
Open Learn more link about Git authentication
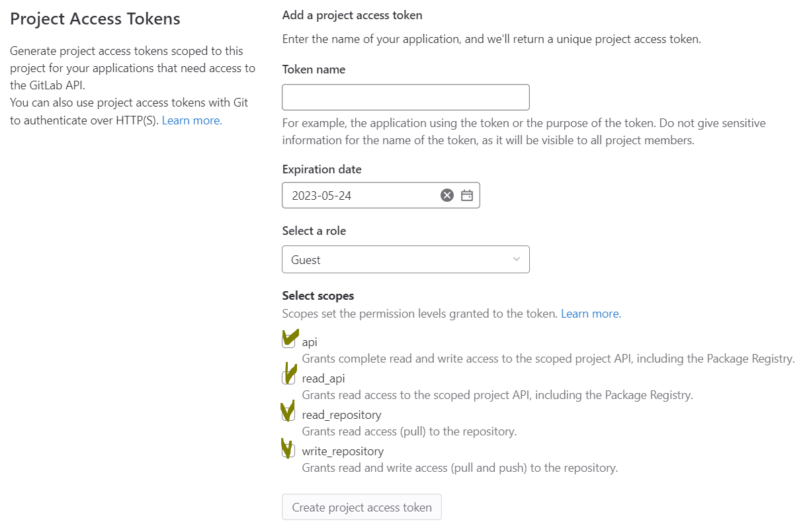[x=192, y=120]
